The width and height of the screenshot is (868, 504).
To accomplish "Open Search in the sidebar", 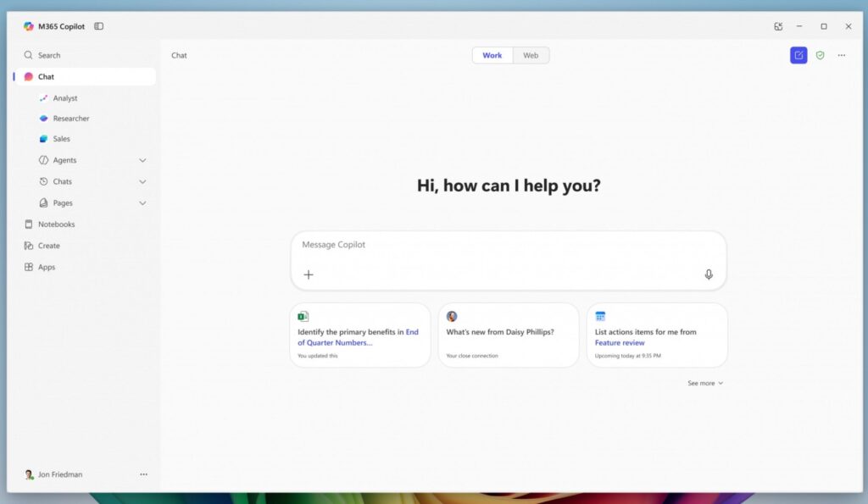I will click(47, 55).
